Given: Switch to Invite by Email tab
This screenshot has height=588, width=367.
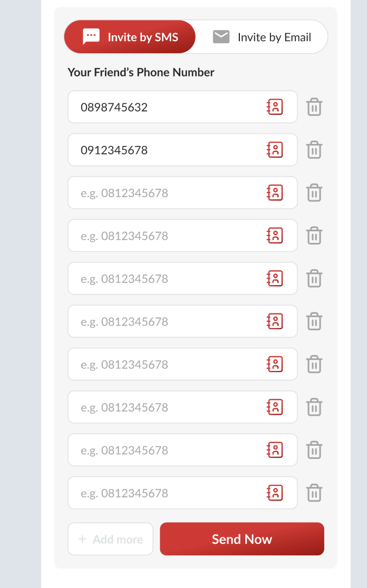Looking at the screenshot, I should pos(262,37).
